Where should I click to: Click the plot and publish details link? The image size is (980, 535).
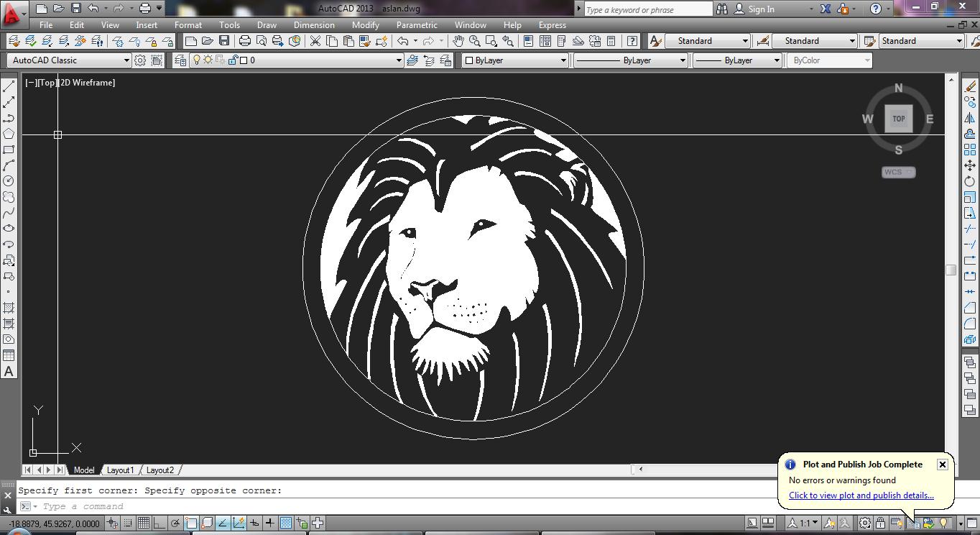point(861,495)
